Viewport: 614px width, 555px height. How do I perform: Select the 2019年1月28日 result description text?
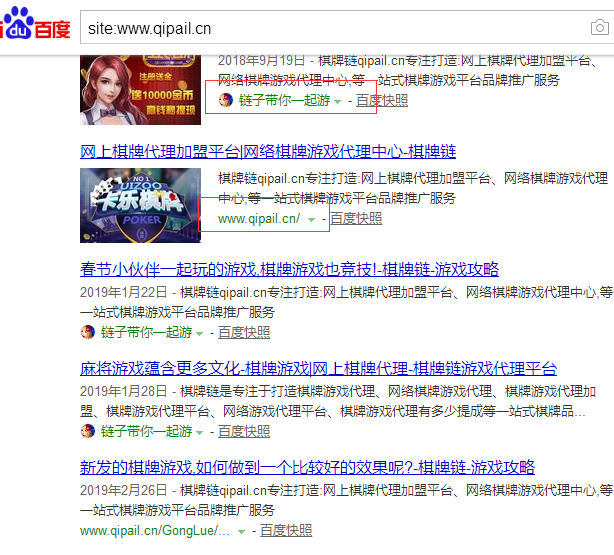(338, 401)
